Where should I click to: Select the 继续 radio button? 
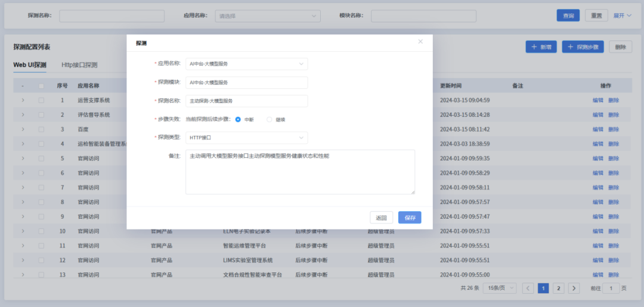coord(270,119)
